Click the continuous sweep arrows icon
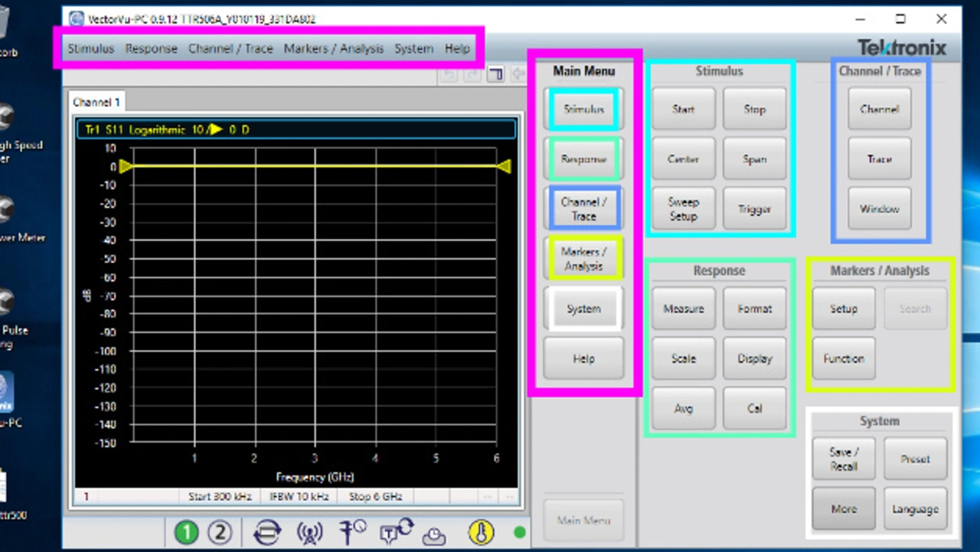980x552 pixels. 266,533
